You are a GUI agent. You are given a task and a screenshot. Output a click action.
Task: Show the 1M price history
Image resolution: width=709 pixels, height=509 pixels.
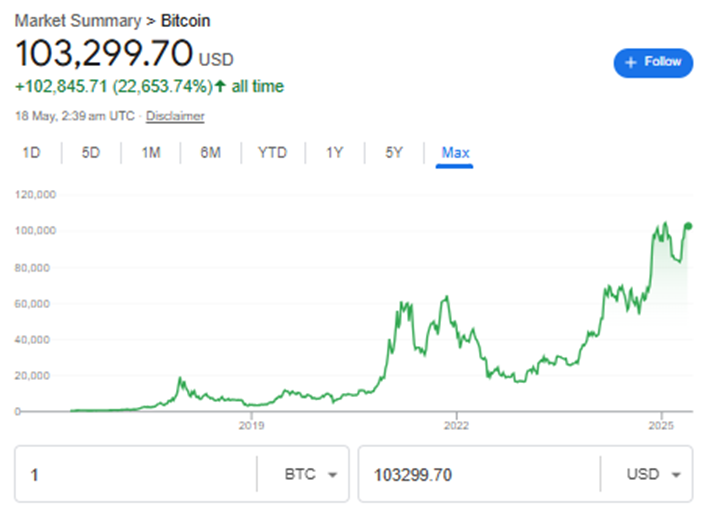coord(151,153)
